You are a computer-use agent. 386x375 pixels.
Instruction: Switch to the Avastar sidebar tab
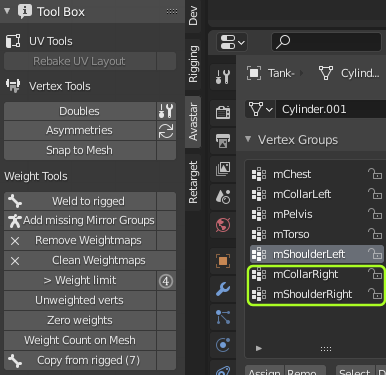[193, 122]
